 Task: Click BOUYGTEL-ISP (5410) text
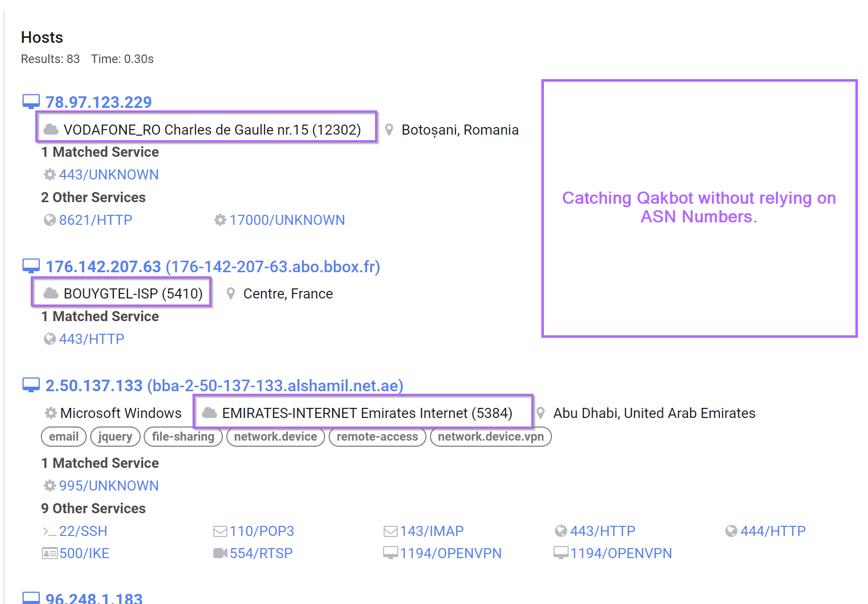coord(133,293)
